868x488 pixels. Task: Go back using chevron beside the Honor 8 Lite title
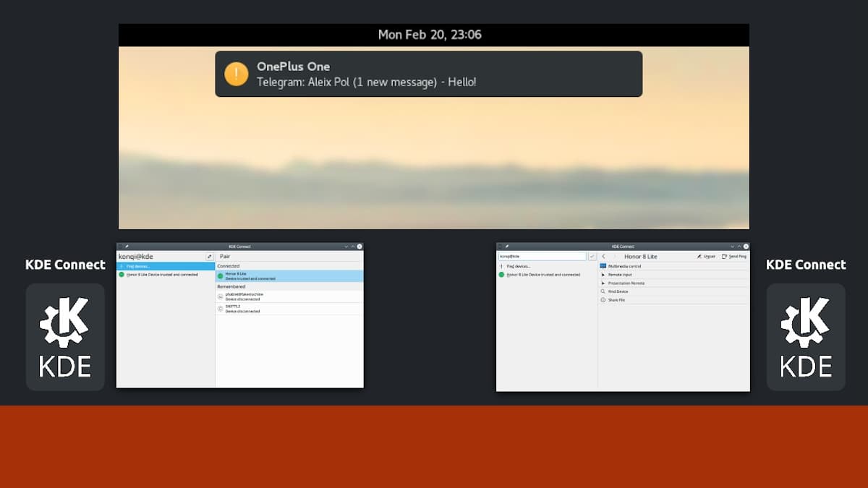pyautogui.click(x=604, y=256)
